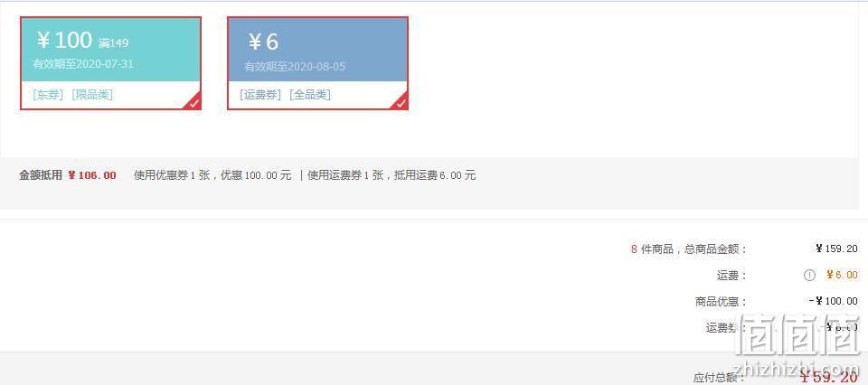Click the 商品优惠 -¥100.00 value
Screen dimensions: 868x385
pyautogui.click(x=834, y=301)
